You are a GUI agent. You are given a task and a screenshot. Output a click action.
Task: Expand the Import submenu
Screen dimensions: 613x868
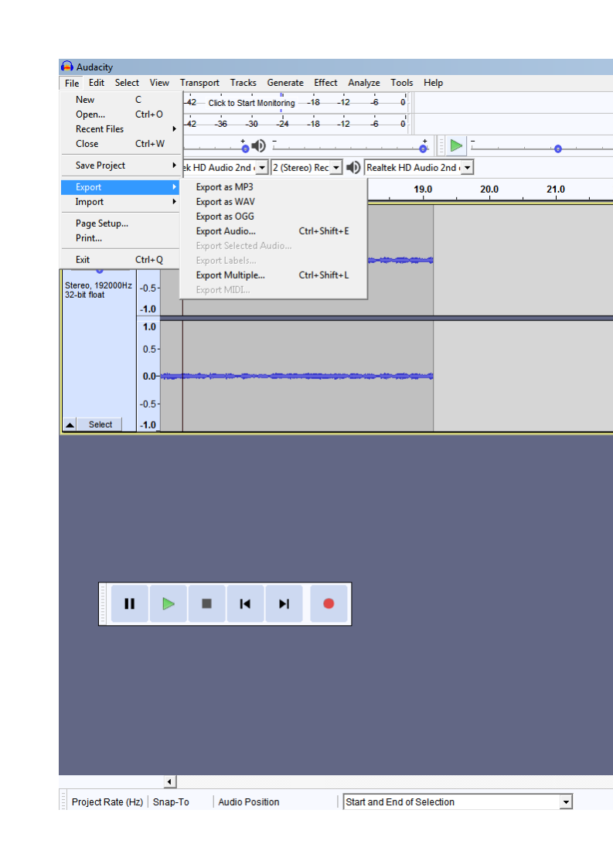120,202
